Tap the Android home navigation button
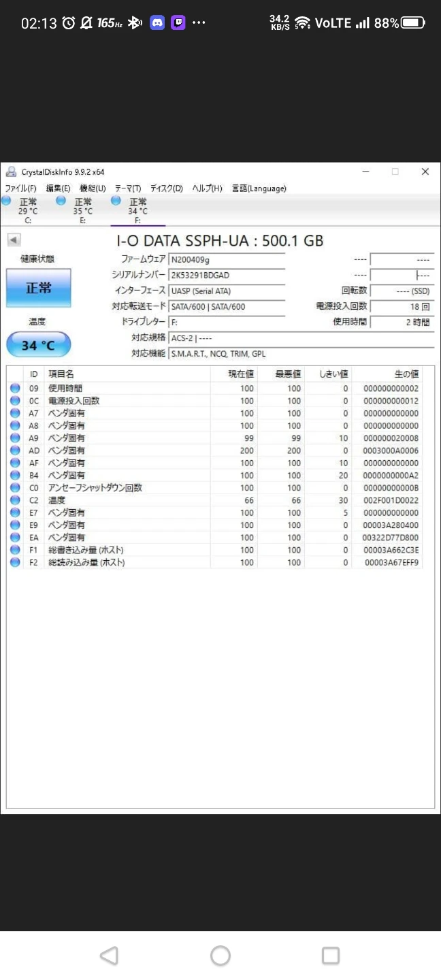The width and height of the screenshot is (441, 980). coord(220,955)
